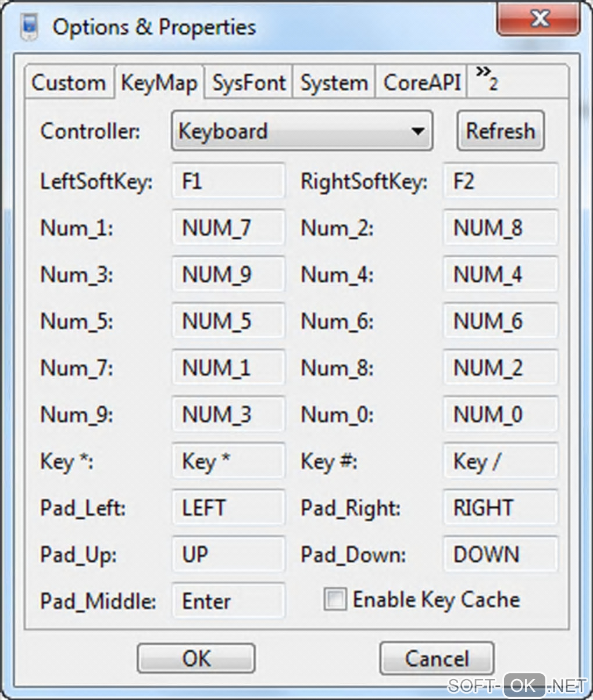Screen dimensions: 593x700
Task: Show hidden tabs with overflow chevron
Action: [x=486, y=79]
